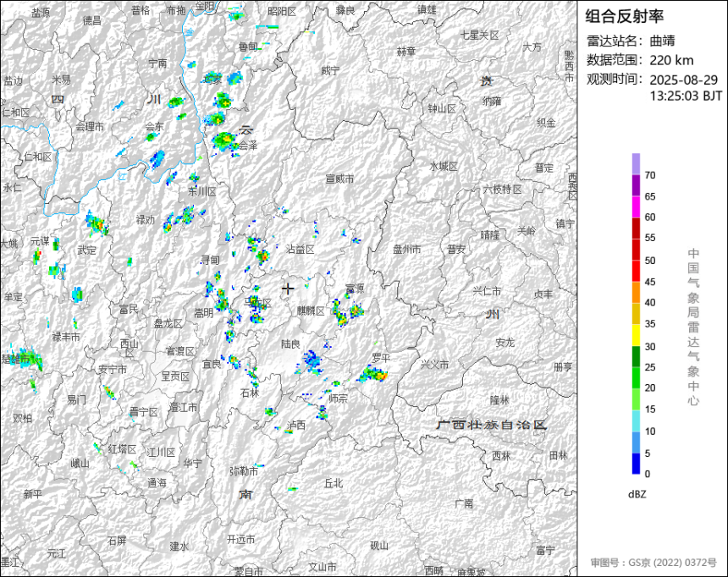Click the 富源 map label
Image resolution: width=728 pixels, height=577 pixels.
click(x=355, y=288)
